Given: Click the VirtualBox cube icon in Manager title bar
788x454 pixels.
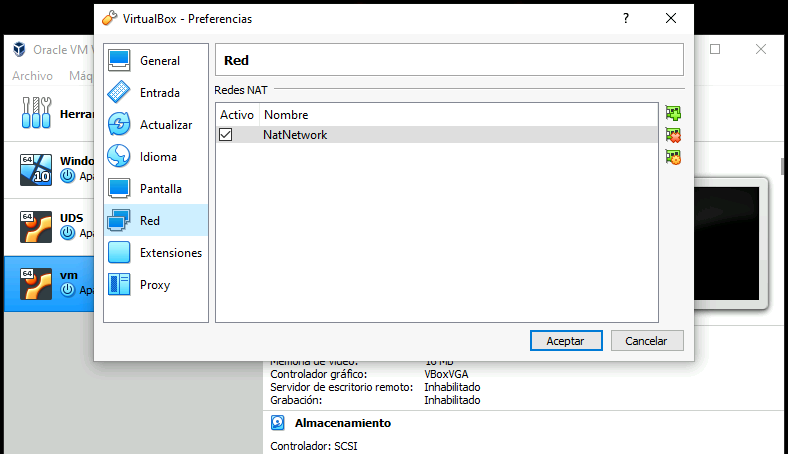Looking at the screenshot, I should [19, 49].
